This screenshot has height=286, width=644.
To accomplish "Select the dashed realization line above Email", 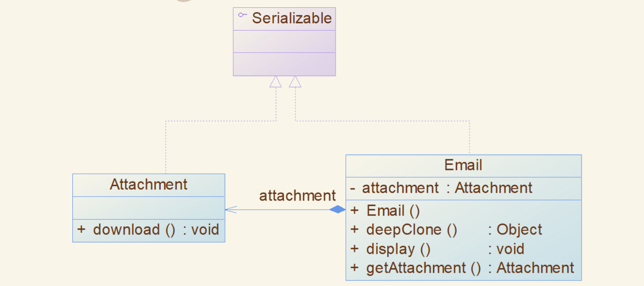I will 470,138.
